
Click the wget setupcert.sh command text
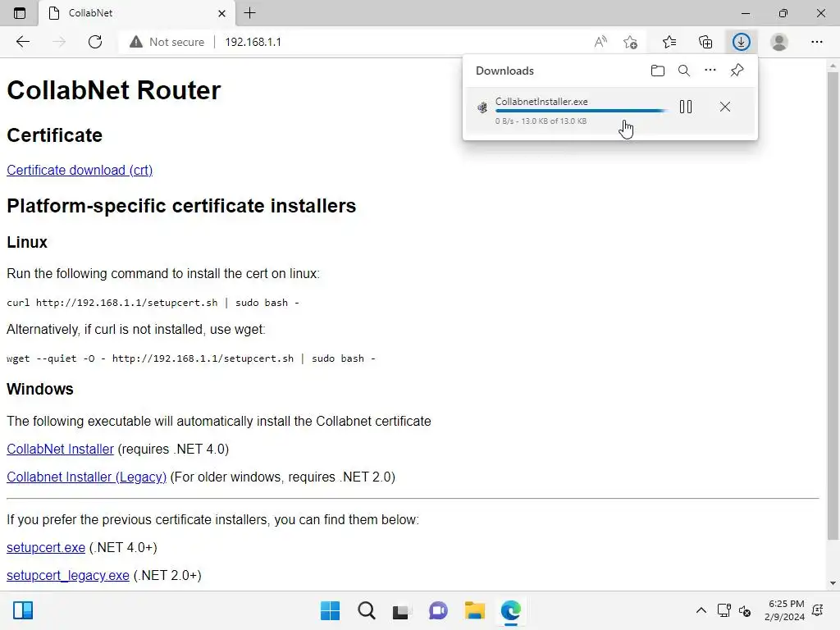tap(190, 358)
